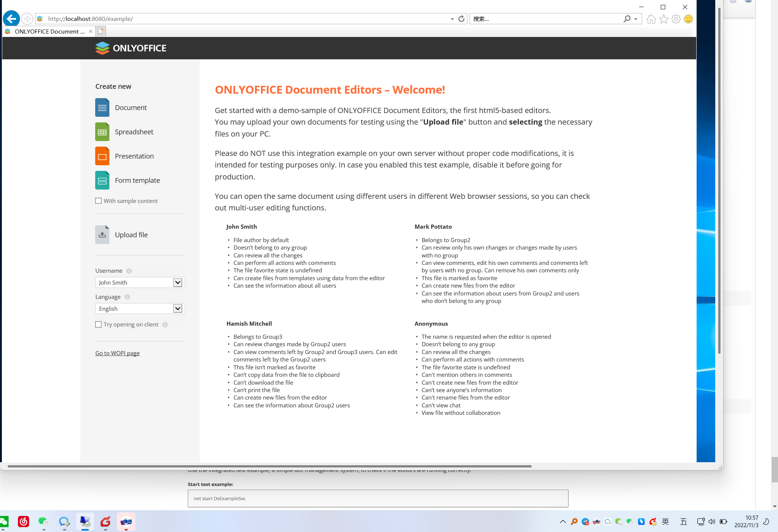Open the notification moon icon in tray
This screenshot has width=778, height=532.
(766, 522)
